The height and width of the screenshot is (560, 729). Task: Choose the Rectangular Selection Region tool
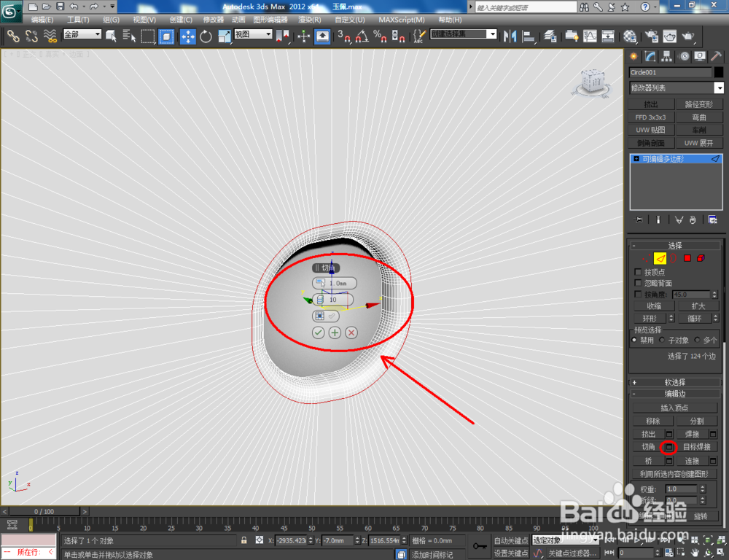click(147, 36)
